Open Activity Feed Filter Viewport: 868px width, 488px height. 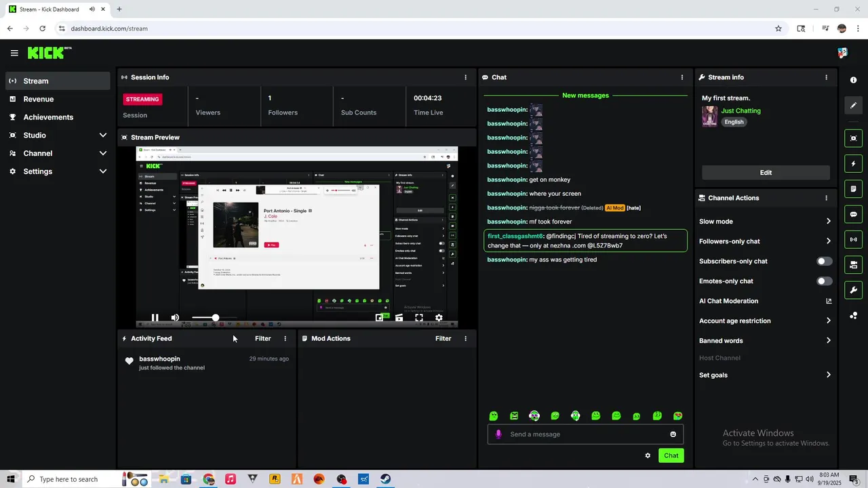(x=262, y=338)
